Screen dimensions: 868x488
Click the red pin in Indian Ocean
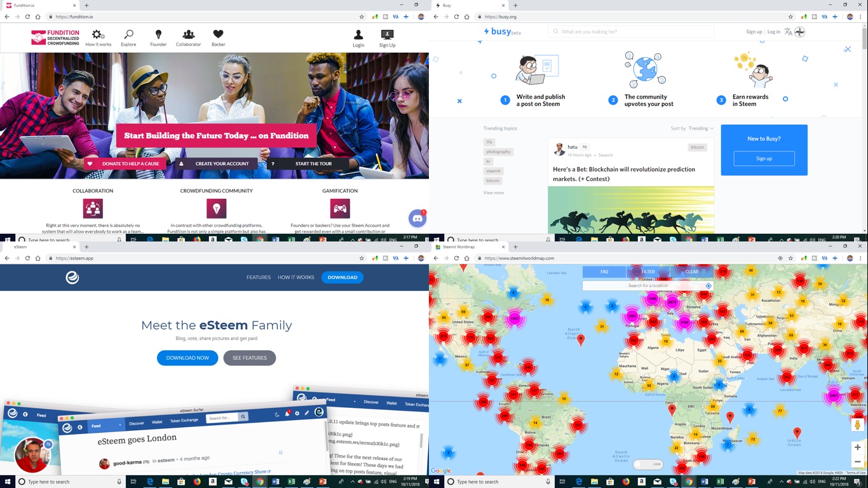[x=797, y=433]
